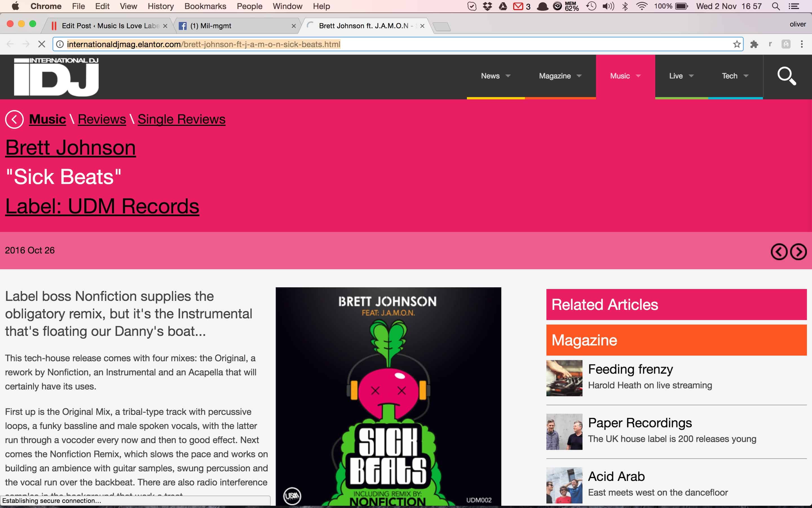This screenshot has height=508, width=812.
Task: Go to previous article with left circled arrow
Action: 779,252
